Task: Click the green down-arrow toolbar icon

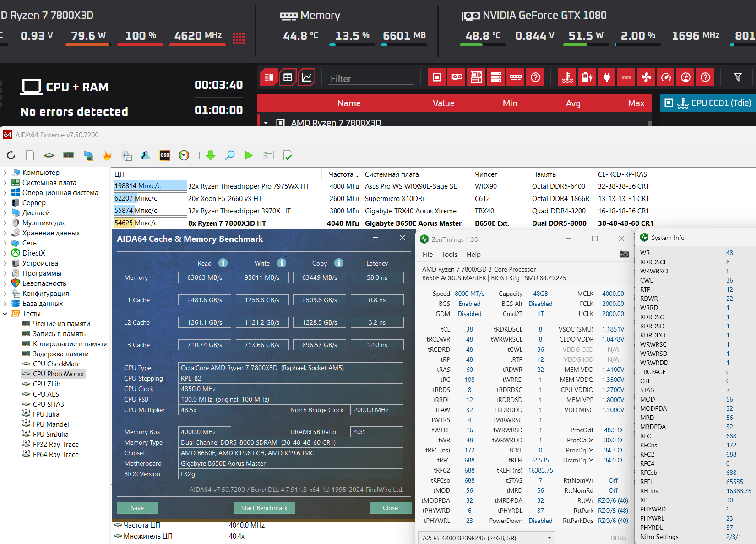Action: [x=211, y=155]
